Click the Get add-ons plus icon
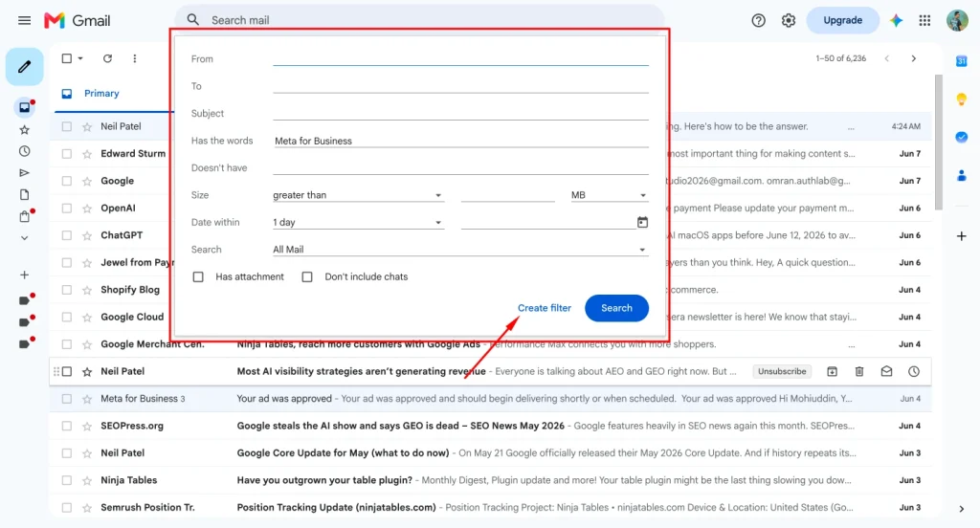Viewport: 980px width, 528px height. pos(961,236)
